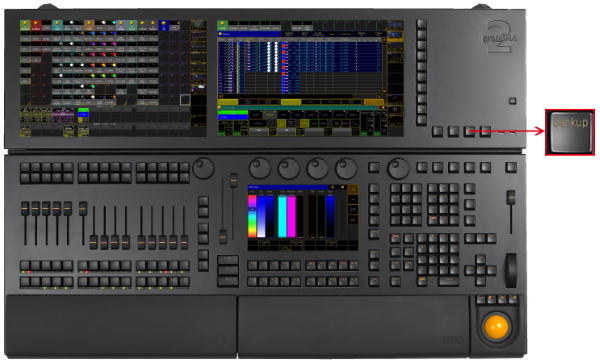Click the sheet's right horizontal scroll arrow
Viewport: 600px width, 364px height.
(379, 96)
